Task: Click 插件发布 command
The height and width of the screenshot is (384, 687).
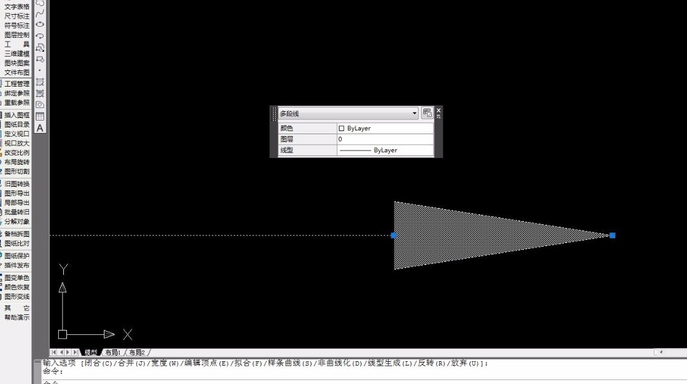Action: pos(16,265)
